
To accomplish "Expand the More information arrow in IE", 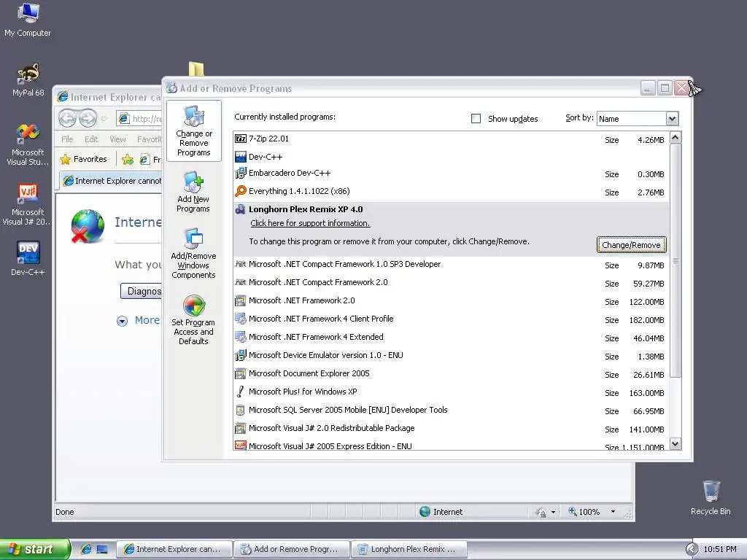I will coord(122,321).
